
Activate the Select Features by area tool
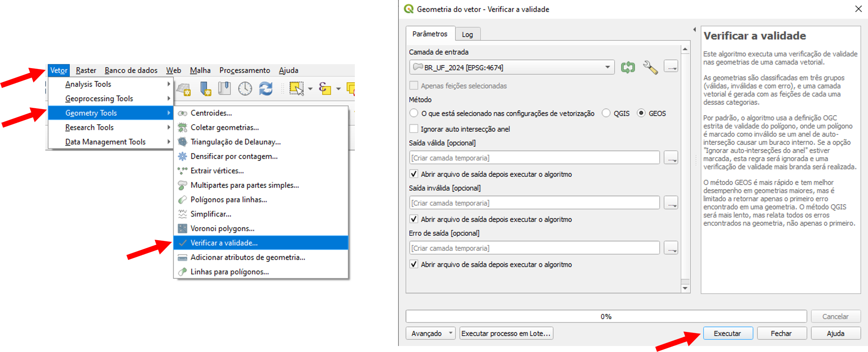[296, 88]
